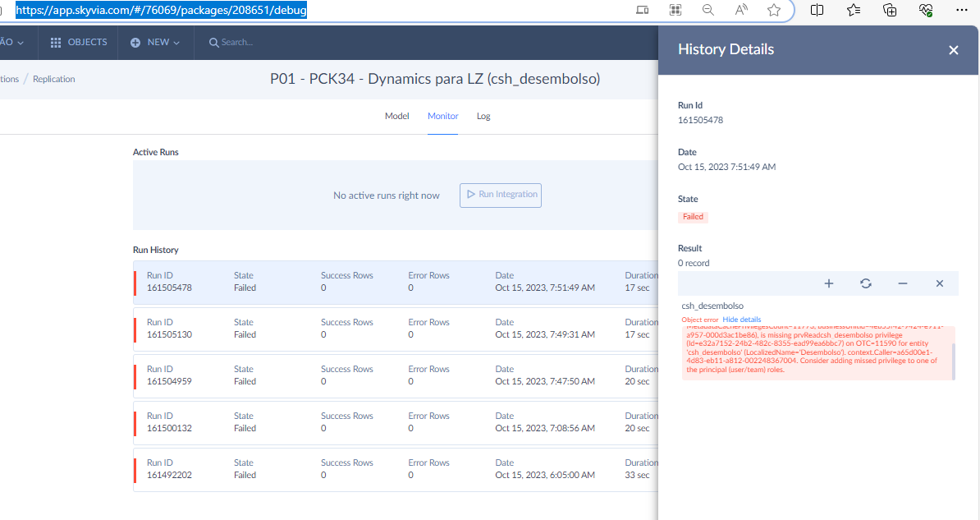Click the Hide details link

(x=742, y=320)
